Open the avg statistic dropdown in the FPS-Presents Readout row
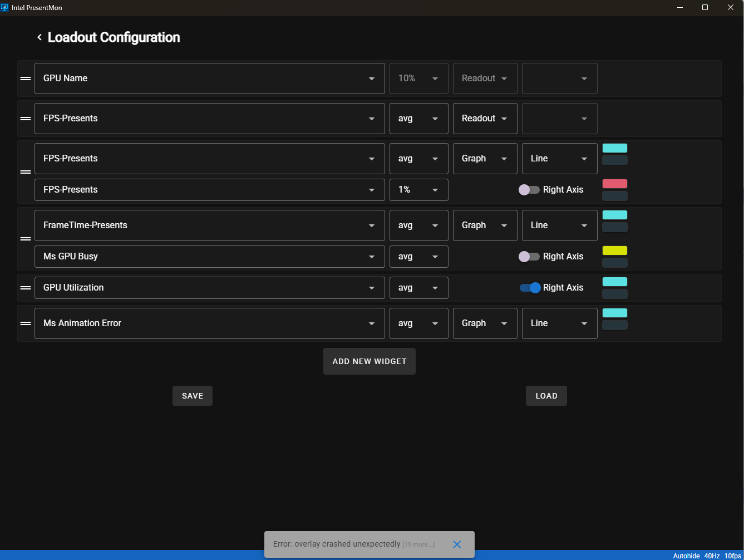The width and height of the screenshot is (744, 560). [419, 119]
